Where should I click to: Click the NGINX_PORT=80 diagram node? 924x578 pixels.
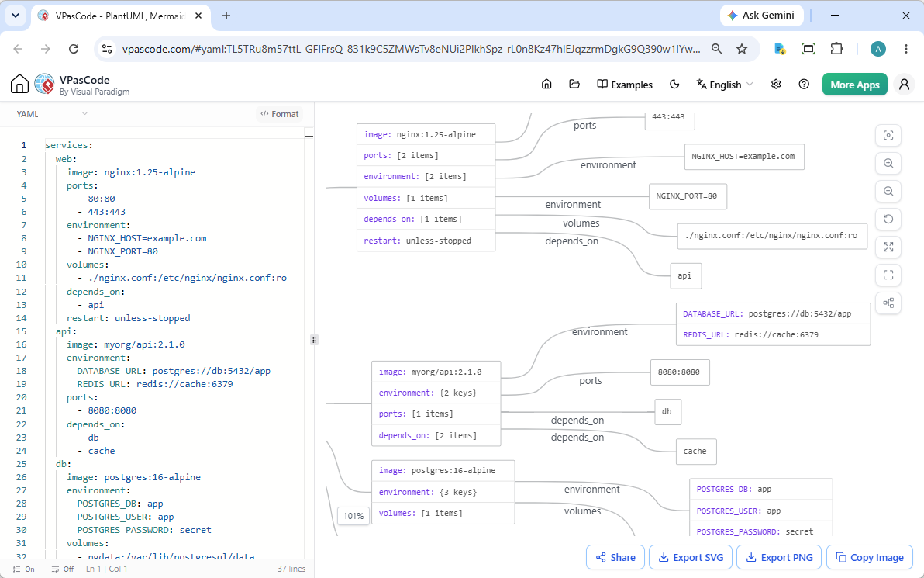687,196
